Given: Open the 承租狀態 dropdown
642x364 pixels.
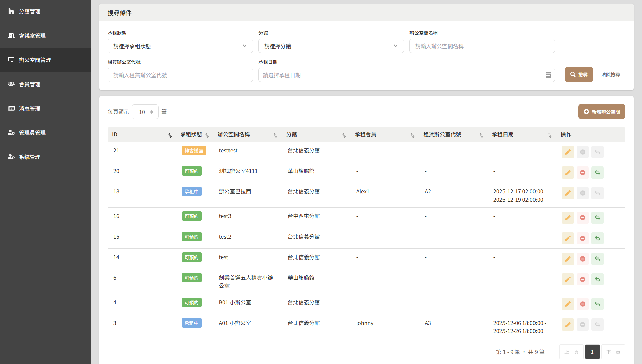Looking at the screenshot, I should tap(180, 46).
